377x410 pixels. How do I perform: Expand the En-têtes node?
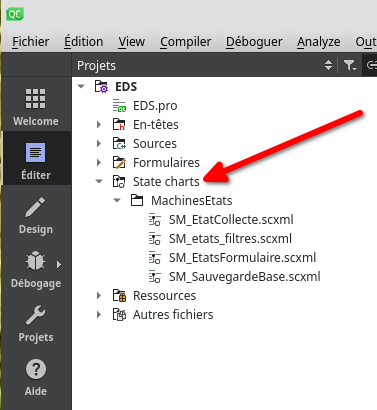pyautogui.click(x=99, y=125)
